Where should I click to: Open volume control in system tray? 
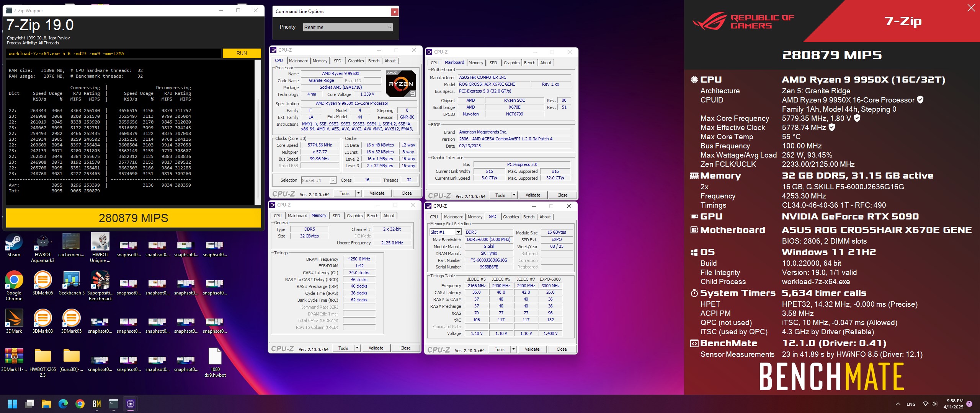pyautogui.click(x=934, y=404)
